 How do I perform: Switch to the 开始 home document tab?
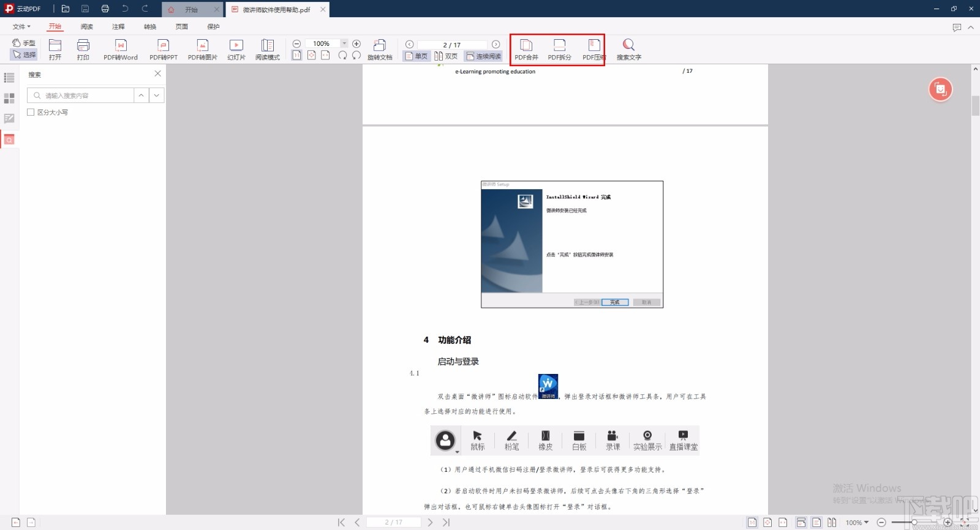pos(191,10)
